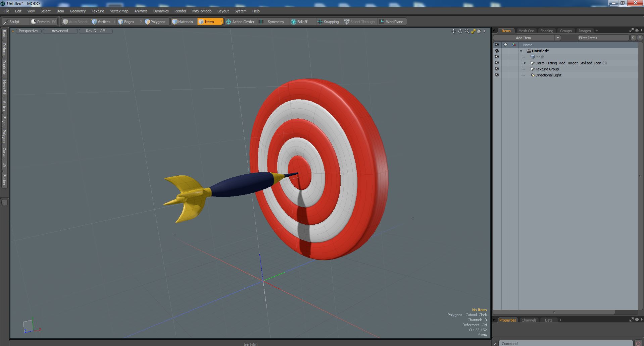Open the Render menu
This screenshot has height=346, width=644.
[x=180, y=11]
